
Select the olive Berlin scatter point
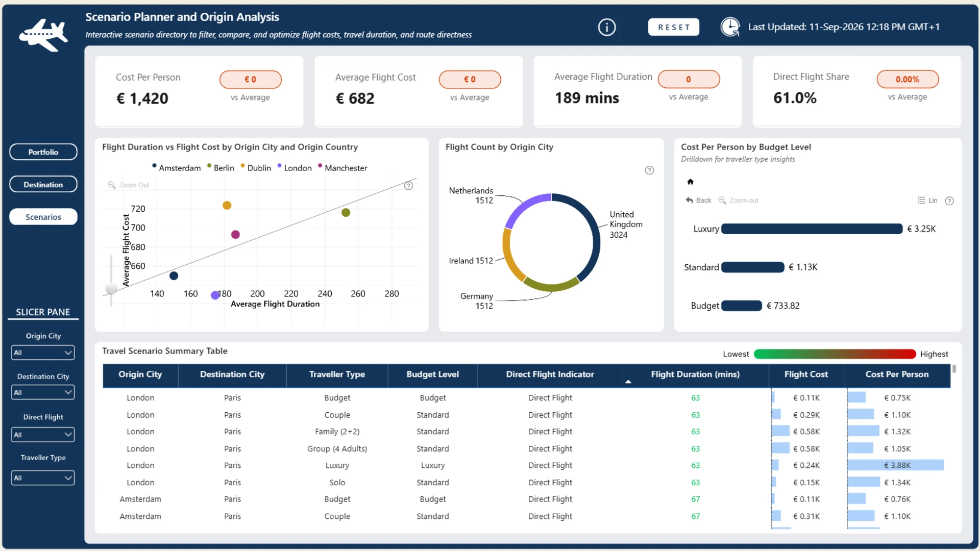[346, 213]
